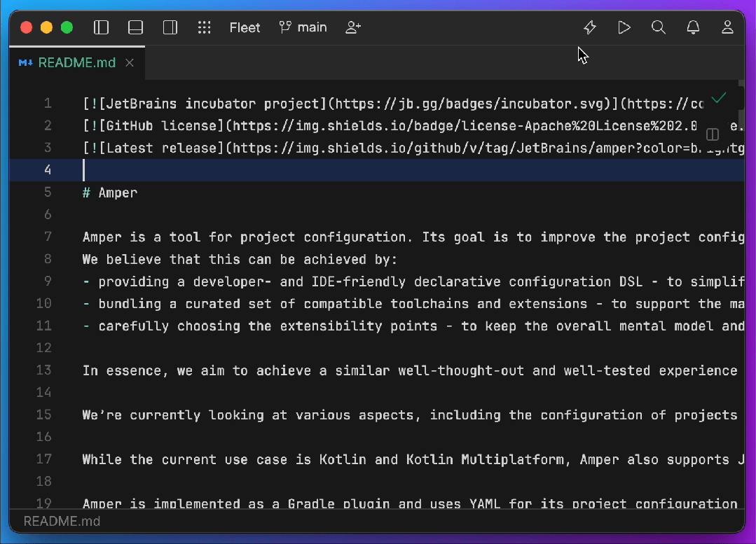The image size is (756, 544).
Task: Click the line starting 'Amper is implemented'
Action: (x=410, y=503)
